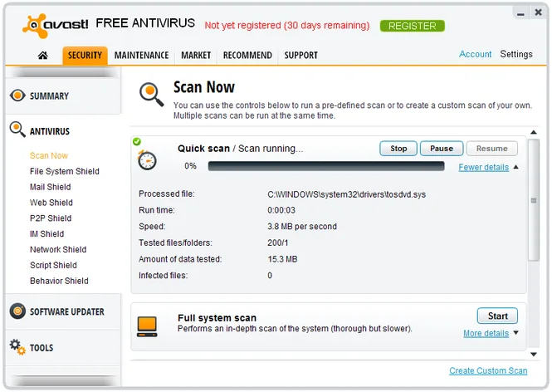
Task: Expand More details for Full system scan
Action: click(486, 333)
